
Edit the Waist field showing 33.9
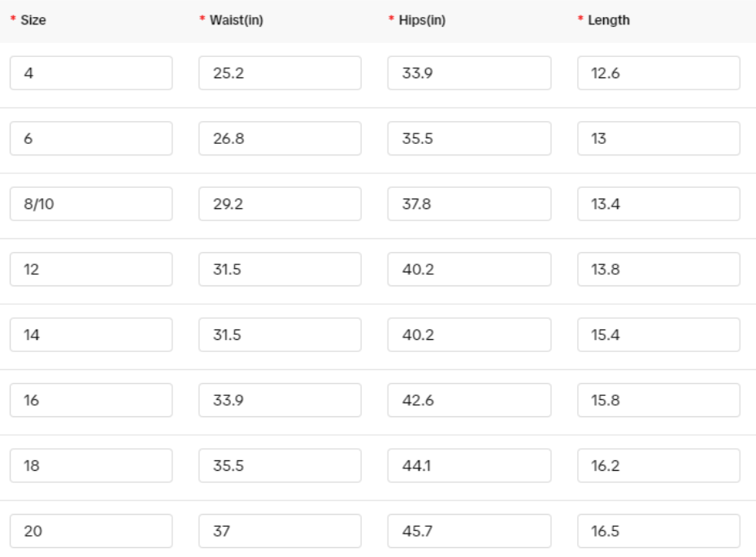click(280, 400)
